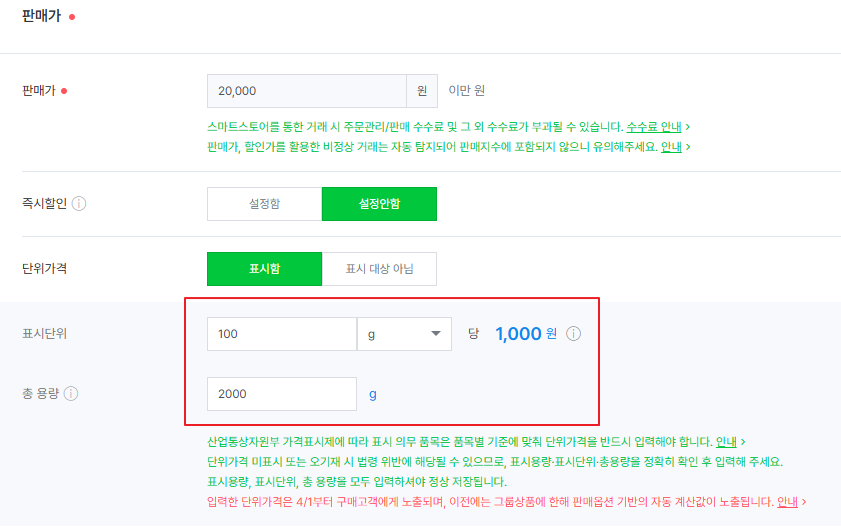Select 설정함 for 즉시할인
This screenshot has width=841, height=527.
coord(264,204)
